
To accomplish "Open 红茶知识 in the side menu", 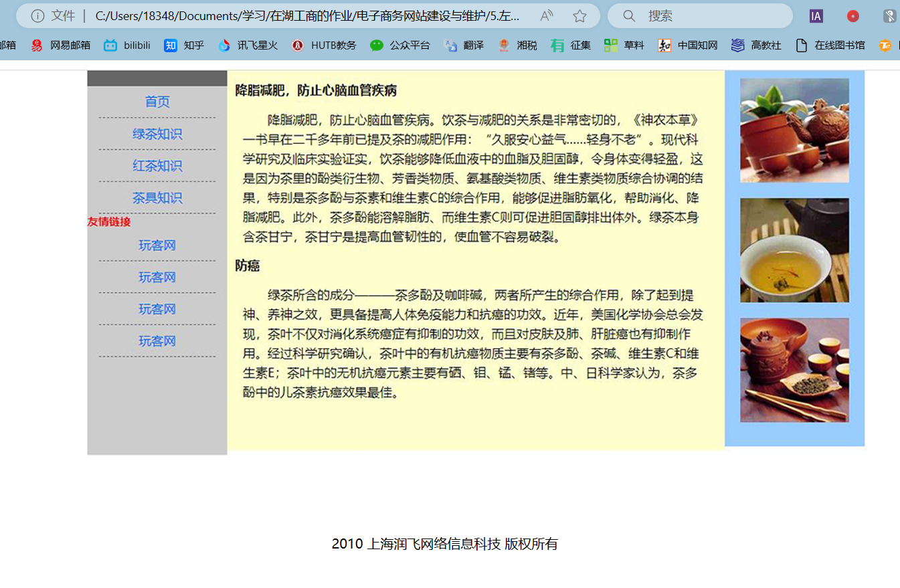I will tap(157, 166).
